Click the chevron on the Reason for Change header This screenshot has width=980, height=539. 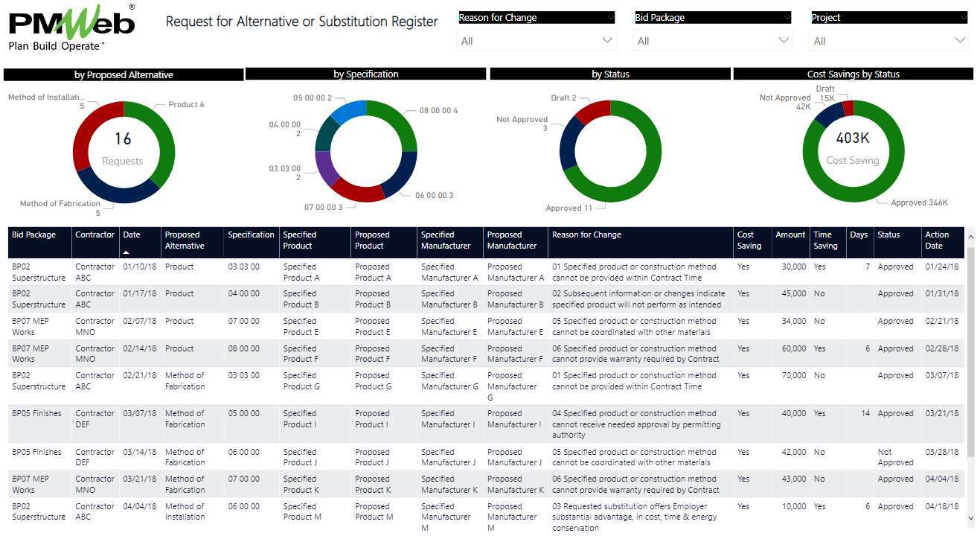click(610, 17)
